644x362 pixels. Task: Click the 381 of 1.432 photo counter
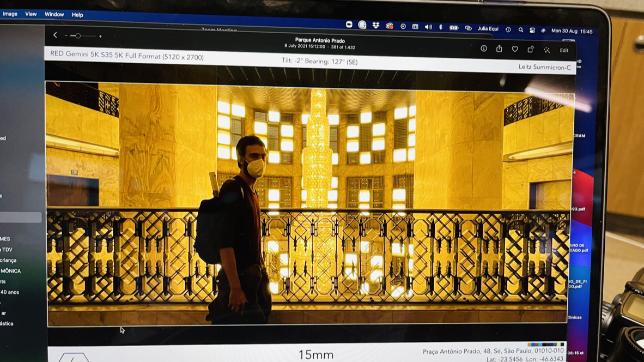(x=343, y=47)
